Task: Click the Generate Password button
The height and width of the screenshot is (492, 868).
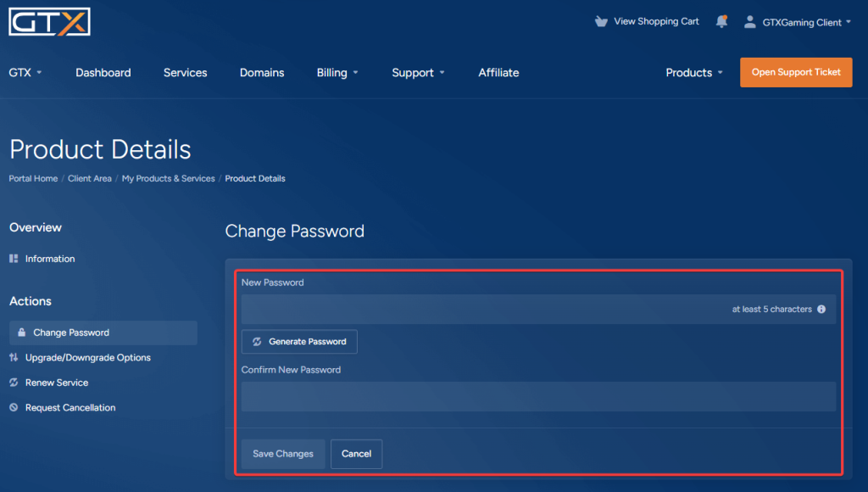Action: tap(299, 341)
